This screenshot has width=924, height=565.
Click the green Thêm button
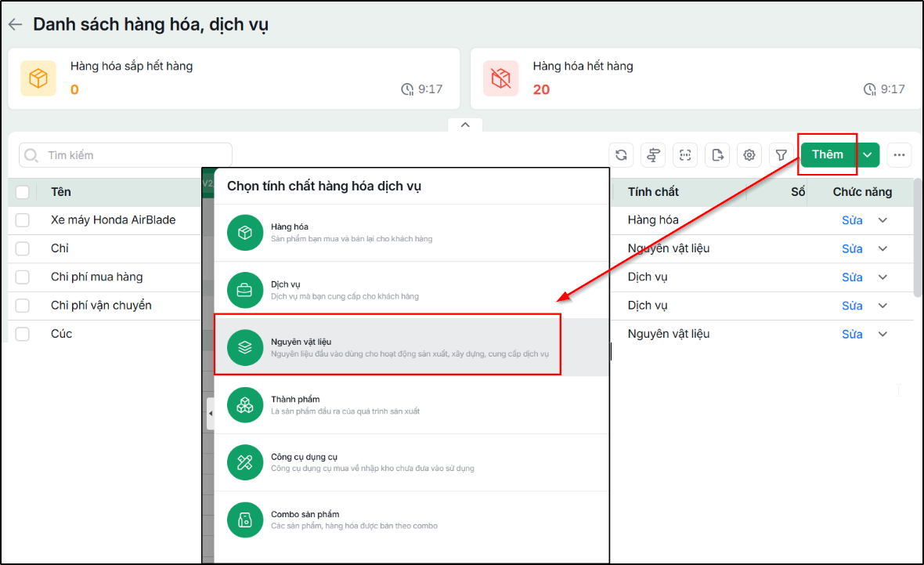point(828,154)
